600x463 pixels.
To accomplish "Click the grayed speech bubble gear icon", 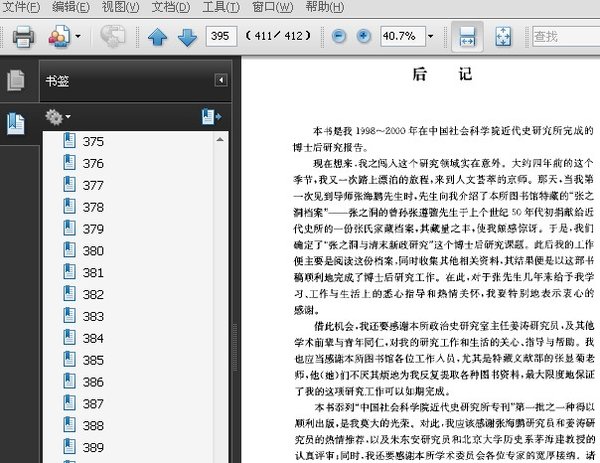I will 112,36.
